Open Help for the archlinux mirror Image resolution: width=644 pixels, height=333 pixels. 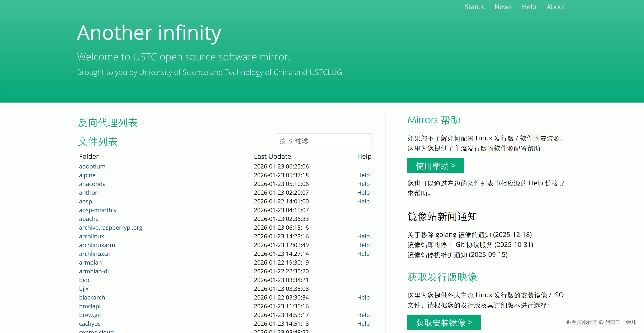(363, 236)
